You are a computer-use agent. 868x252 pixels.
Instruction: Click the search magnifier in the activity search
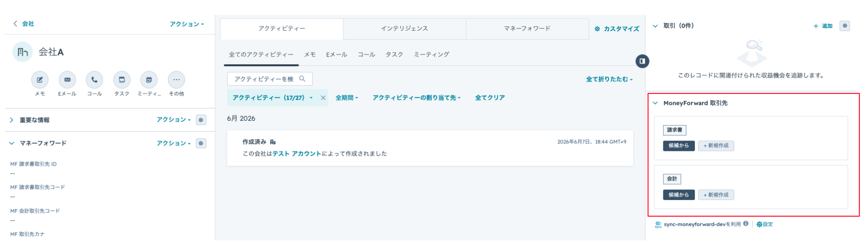pyautogui.click(x=302, y=79)
